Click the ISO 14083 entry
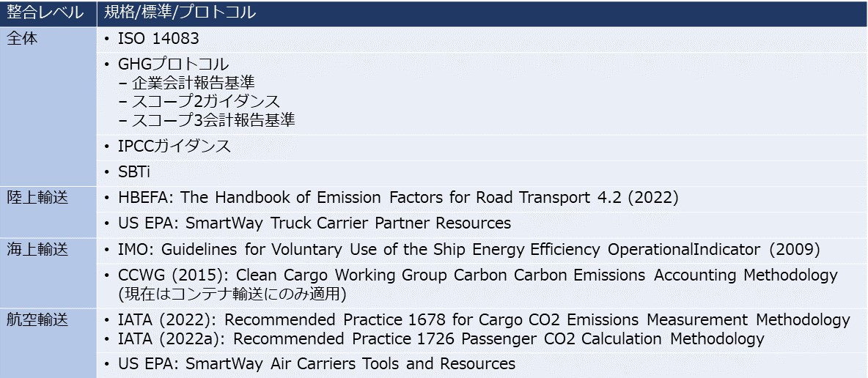 point(158,40)
